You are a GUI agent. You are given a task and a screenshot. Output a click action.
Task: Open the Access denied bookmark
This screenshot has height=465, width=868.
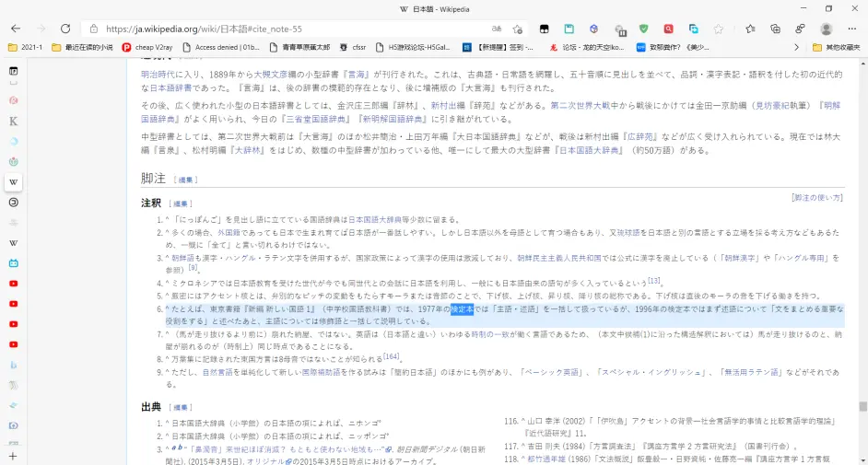[x=221, y=48]
